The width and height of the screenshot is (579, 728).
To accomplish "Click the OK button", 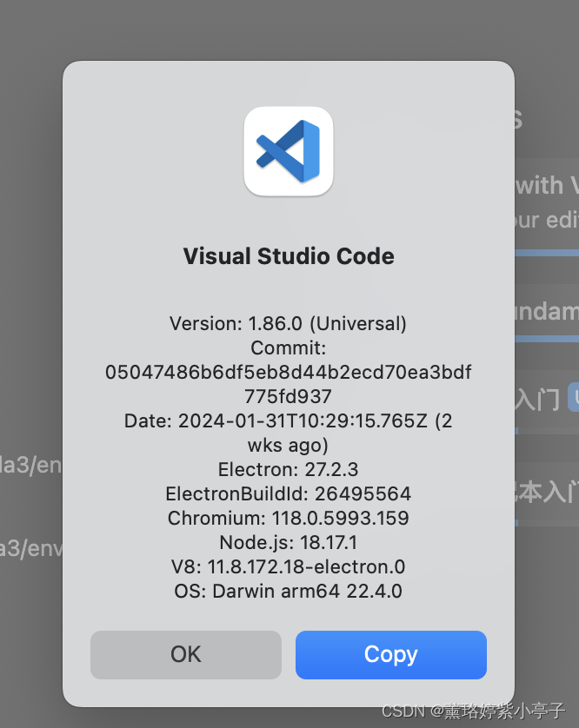I will click(x=185, y=655).
